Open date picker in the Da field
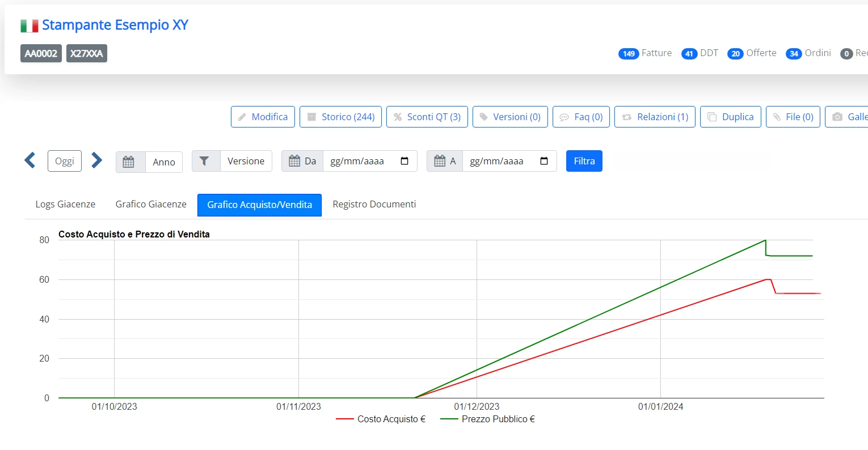This screenshot has height=450, width=868. click(404, 161)
